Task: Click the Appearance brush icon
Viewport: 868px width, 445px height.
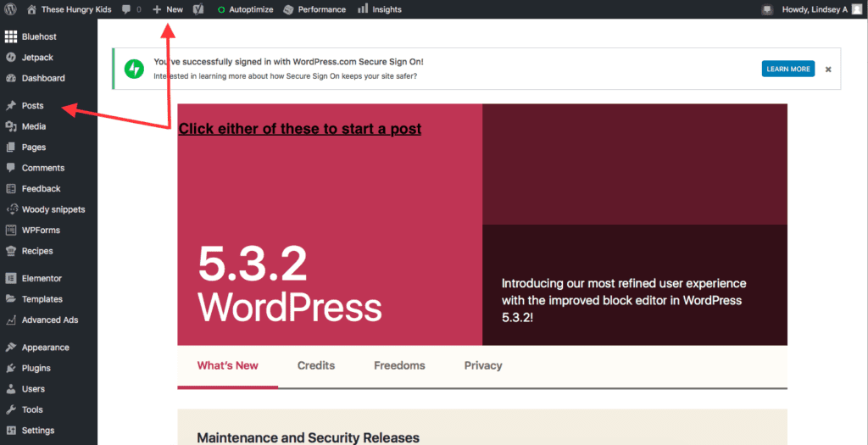Action: pyautogui.click(x=10, y=348)
